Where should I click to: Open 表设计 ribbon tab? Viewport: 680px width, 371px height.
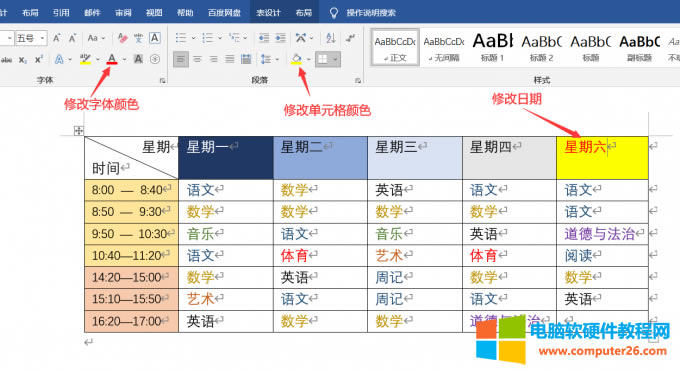click(268, 13)
